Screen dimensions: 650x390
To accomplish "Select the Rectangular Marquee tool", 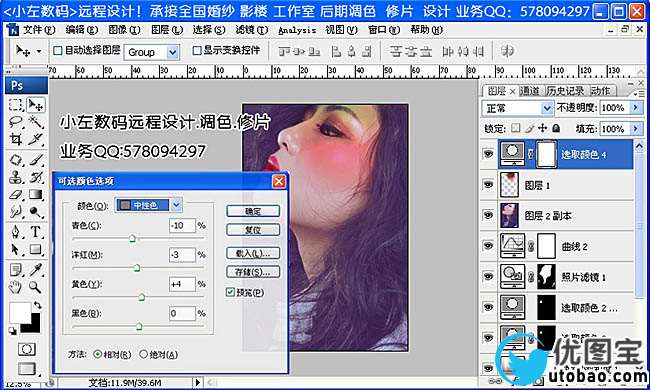I will point(16,104).
